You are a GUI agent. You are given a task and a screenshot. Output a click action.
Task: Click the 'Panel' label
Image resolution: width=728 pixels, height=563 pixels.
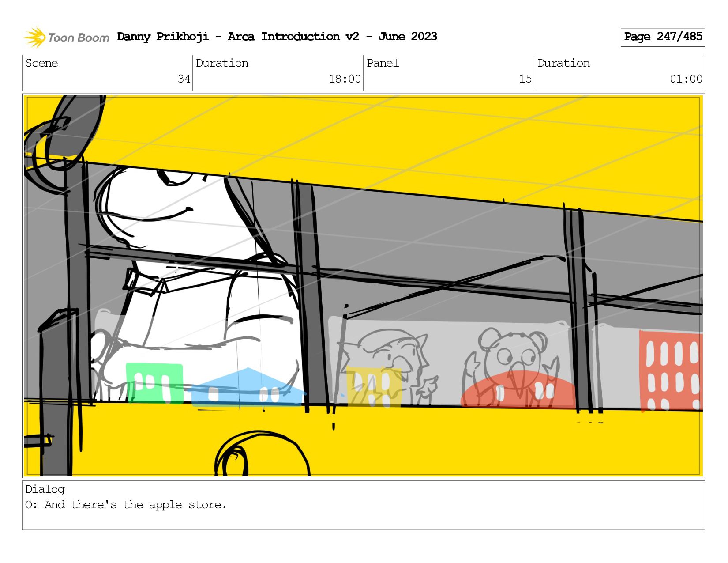[383, 63]
